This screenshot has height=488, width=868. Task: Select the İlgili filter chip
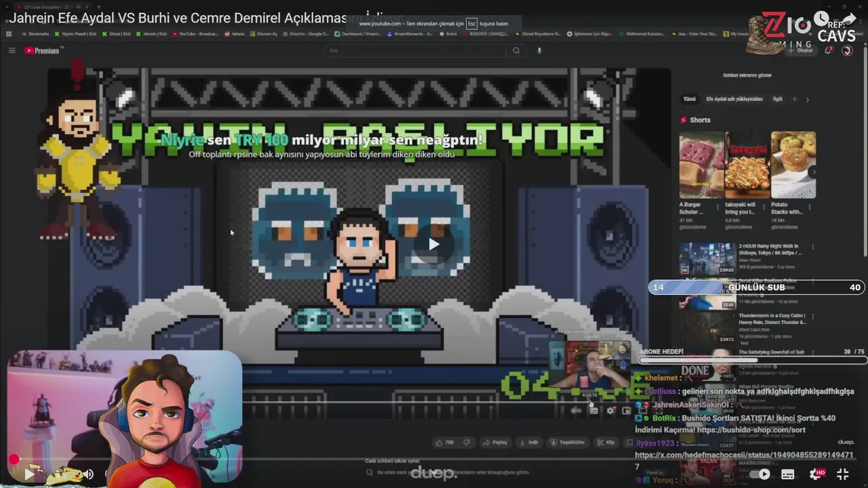[778, 99]
